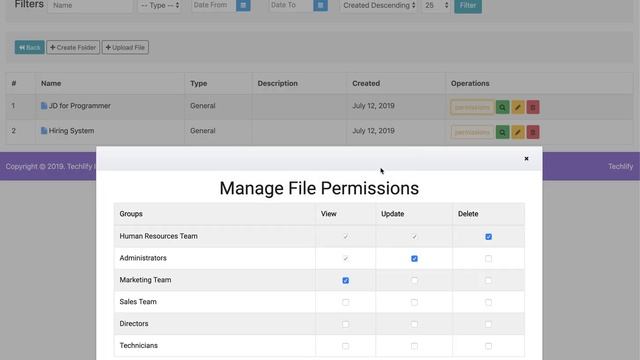Screen dimensions: 640x360
Task: Click the file icon beside JD for Programmer
Action: click(44, 106)
